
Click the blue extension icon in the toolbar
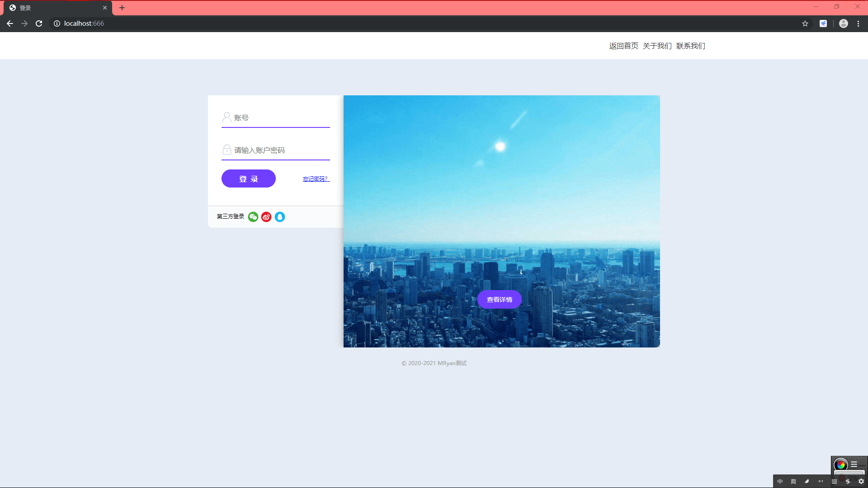click(823, 23)
